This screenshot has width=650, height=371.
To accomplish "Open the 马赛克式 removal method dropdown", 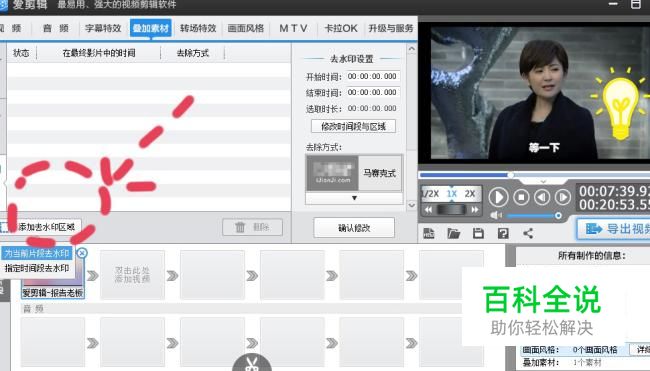I will pos(354,198).
